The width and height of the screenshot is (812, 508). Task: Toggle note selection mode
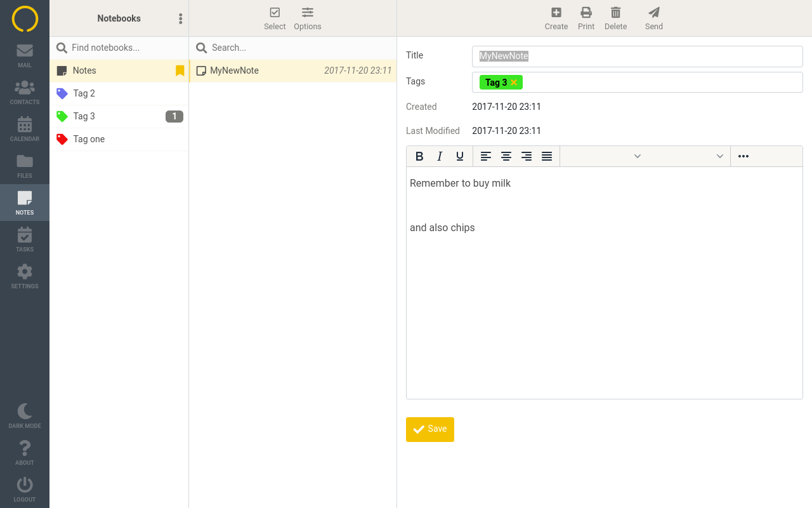(x=275, y=18)
